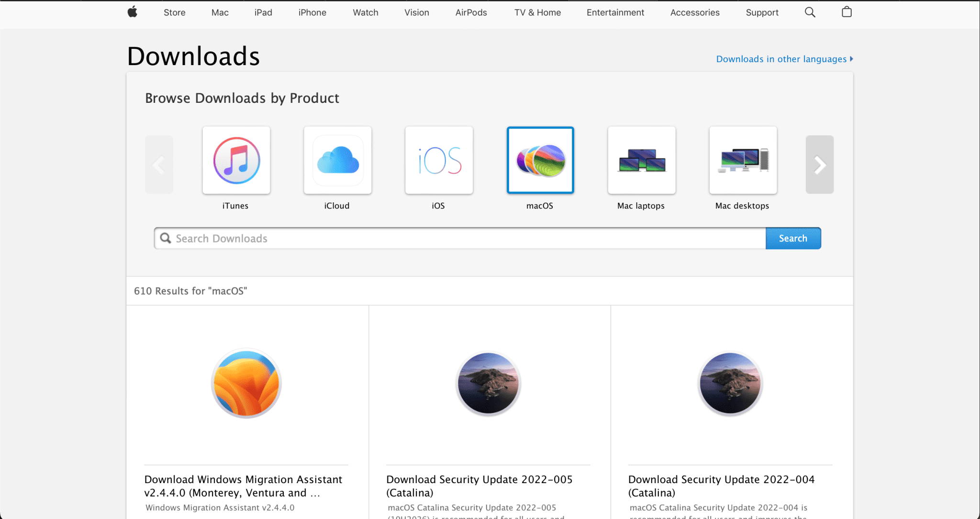
Task: Open Downloads in other languages
Action: (782, 59)
